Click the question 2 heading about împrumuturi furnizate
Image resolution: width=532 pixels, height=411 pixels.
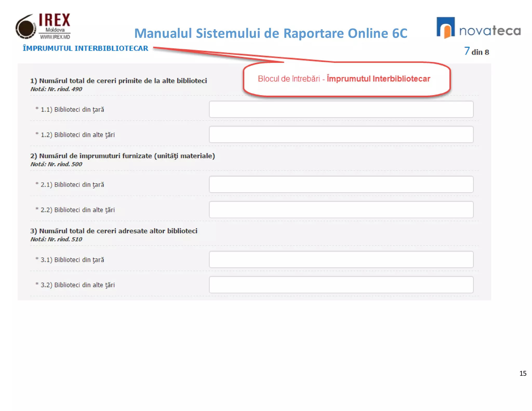point(123,156)
